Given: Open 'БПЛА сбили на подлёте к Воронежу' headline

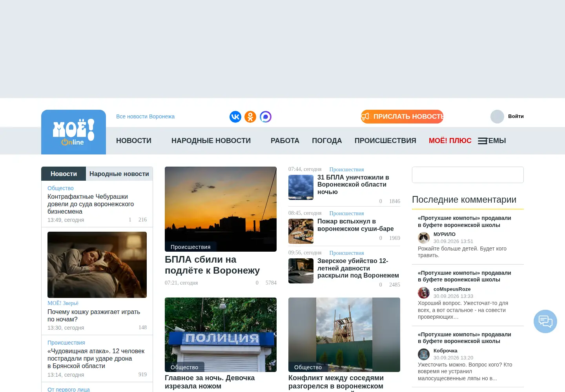Looking at the screenshot, I should point(212,265).
